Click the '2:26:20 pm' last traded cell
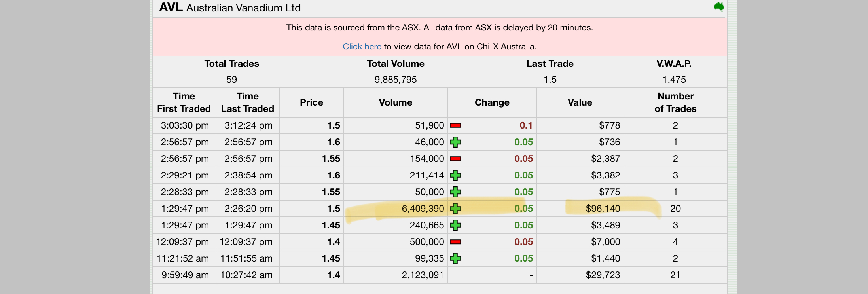This screenshot has height=294, width=868. [248, 209]
